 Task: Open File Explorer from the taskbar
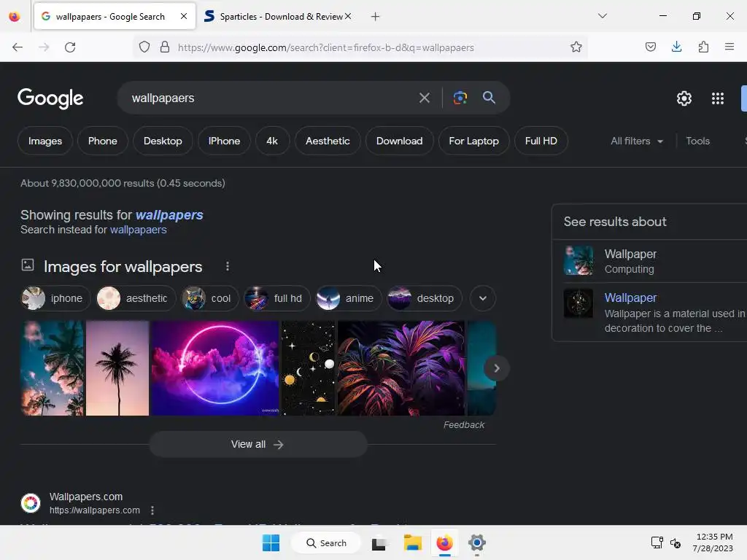point(413,542)
